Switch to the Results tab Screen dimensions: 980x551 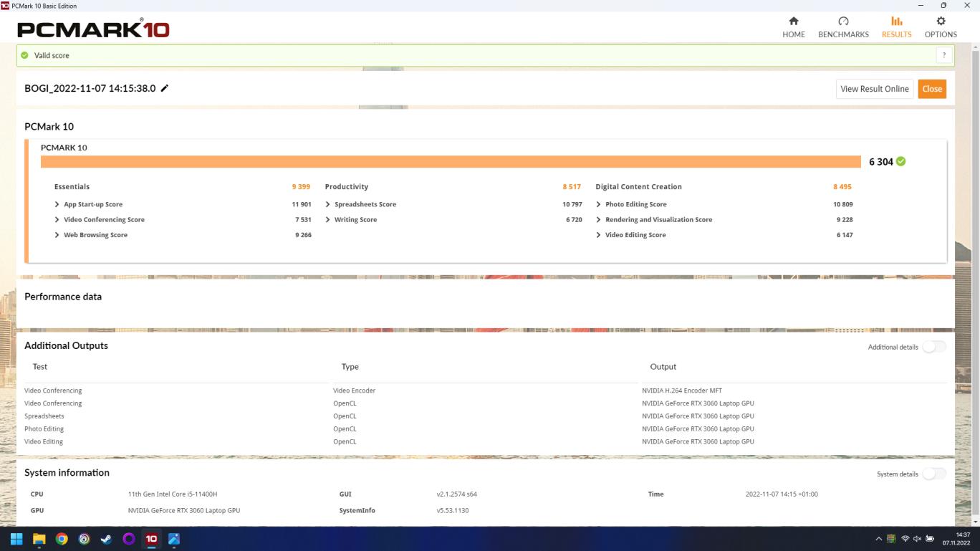click(x=896, y=27)
